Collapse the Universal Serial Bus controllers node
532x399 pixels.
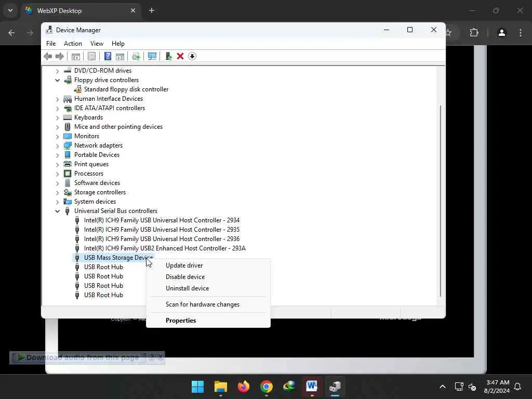click(57, 211)
